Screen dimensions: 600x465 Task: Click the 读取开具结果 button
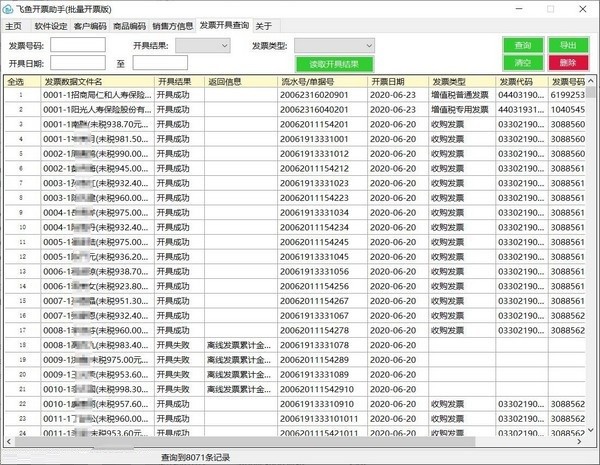[334, 64]
